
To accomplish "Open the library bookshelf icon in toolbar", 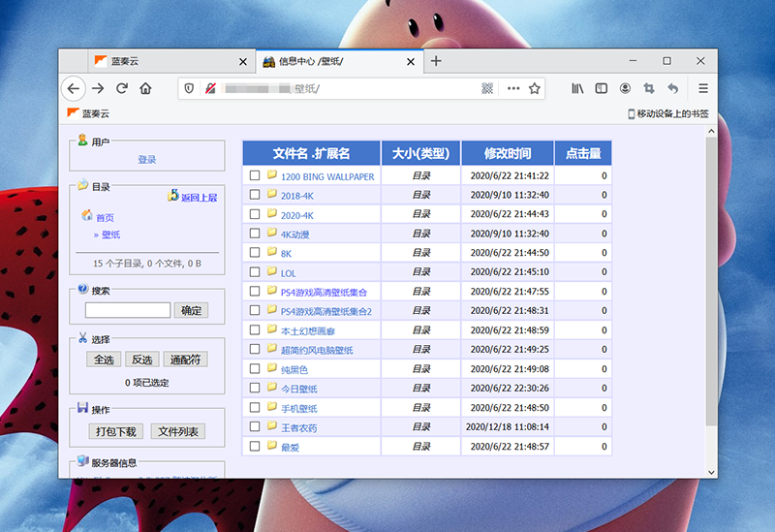I will point(577,88).
